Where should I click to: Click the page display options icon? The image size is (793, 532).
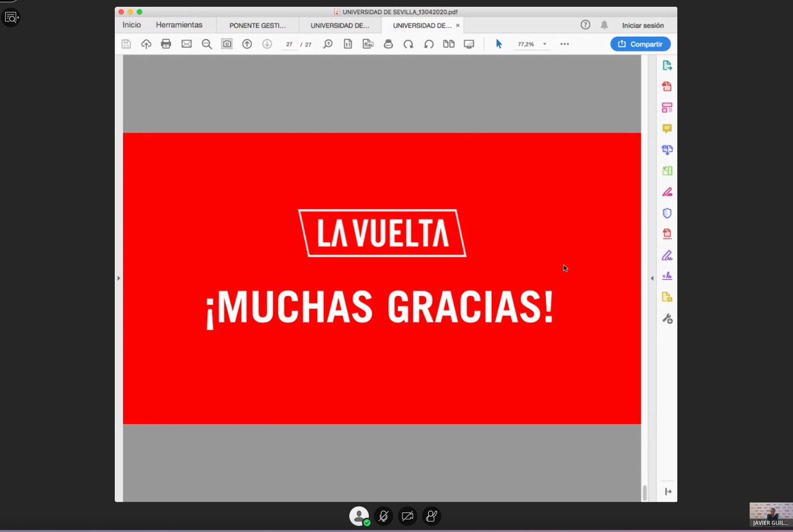point(368,44)
